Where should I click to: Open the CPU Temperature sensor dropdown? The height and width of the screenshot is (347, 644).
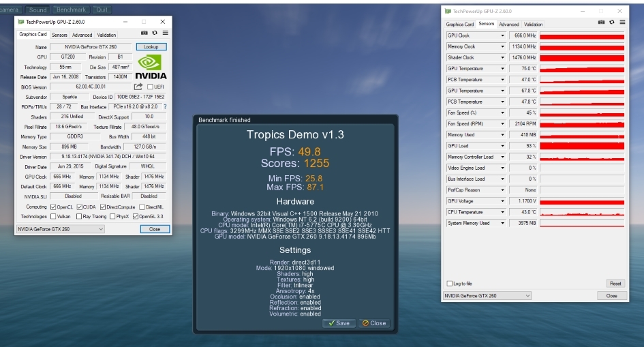pos(502,213)
